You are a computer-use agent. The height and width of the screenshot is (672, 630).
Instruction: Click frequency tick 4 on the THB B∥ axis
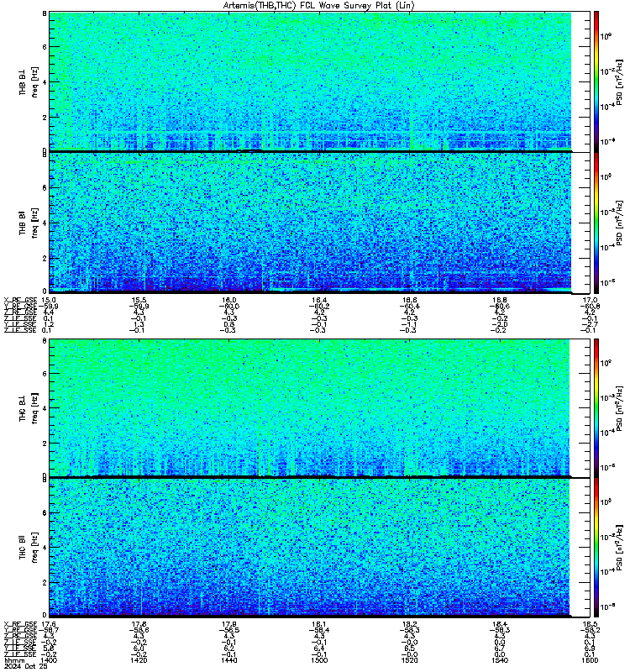[45, 223]
